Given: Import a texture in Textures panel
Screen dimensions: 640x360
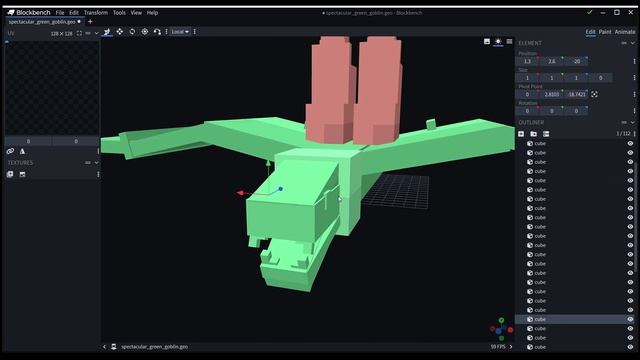Looking at the screenshot, I should click(x=10, y=174).
